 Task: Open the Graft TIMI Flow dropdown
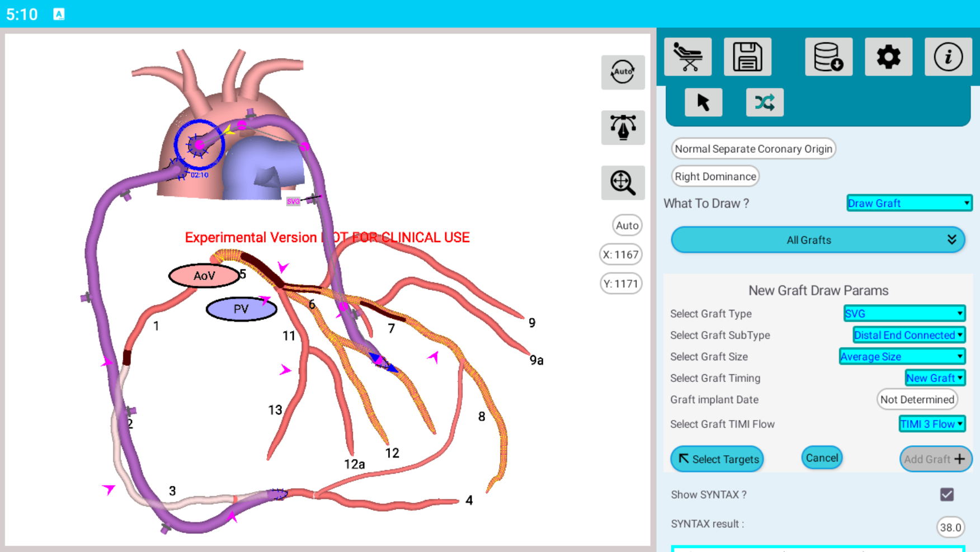pos(931,424)
